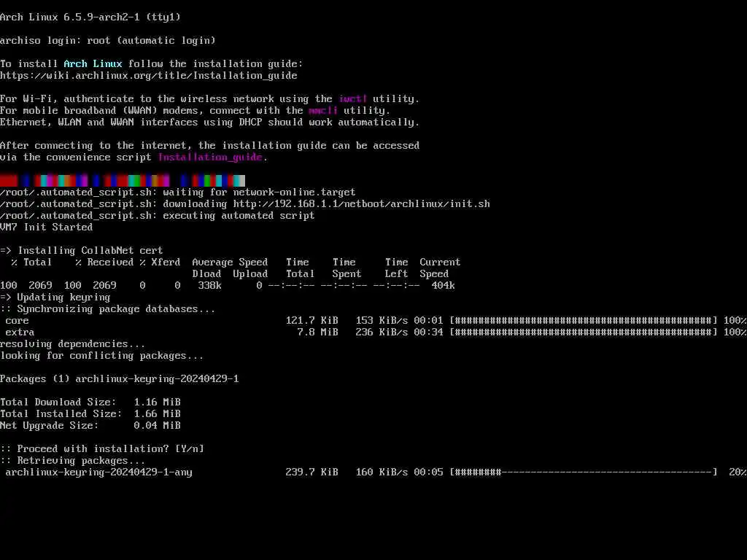Click the extra repo progress bar
The image size is (747, 560).
click(x=584, y=332)
